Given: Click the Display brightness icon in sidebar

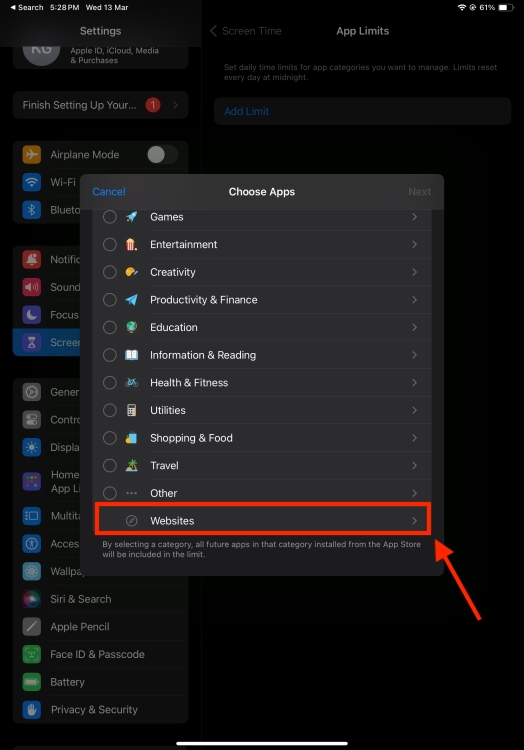Looking at the screenshot, I should pos(32,447).
